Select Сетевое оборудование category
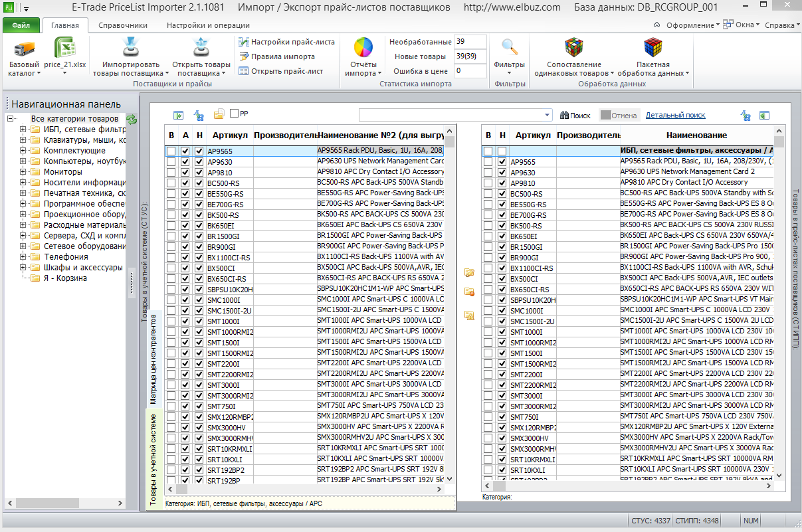 click(x=84, y=246)
